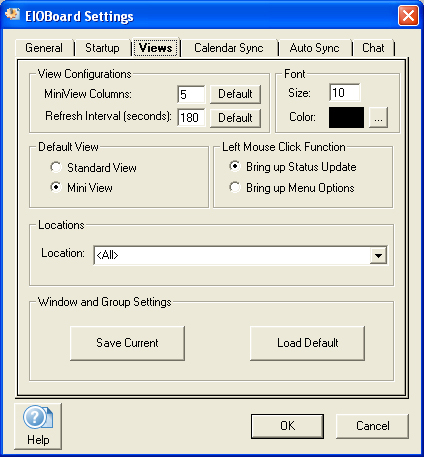424x457 pixels.
Task: Click the EIOBoard app icon in title bar
Action: point(13,14)
